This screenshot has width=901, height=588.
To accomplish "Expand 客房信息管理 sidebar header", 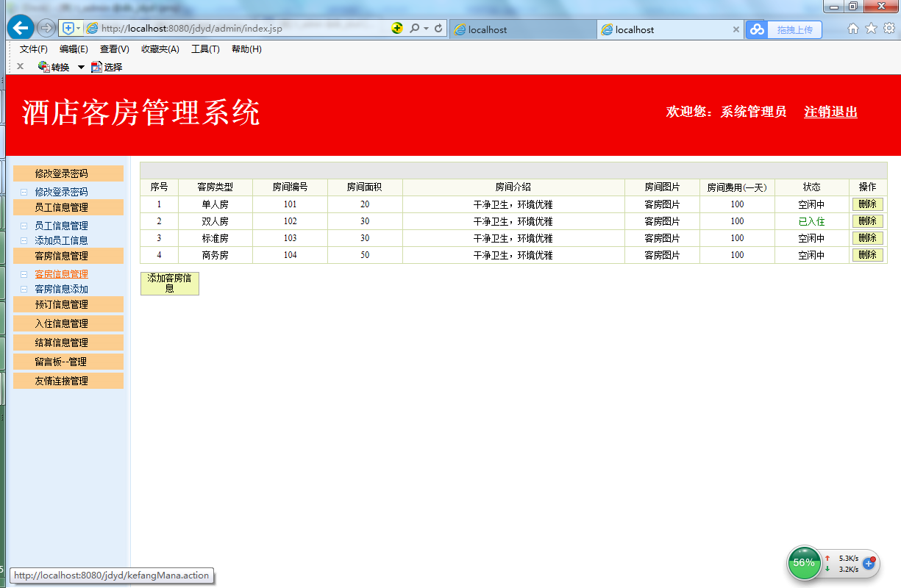I will pos(68,256).
